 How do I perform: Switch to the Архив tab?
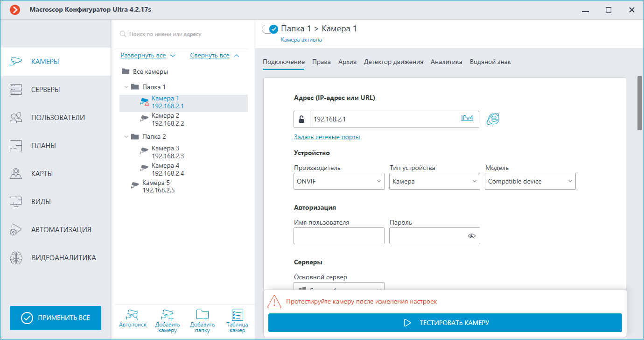point(347,62)
